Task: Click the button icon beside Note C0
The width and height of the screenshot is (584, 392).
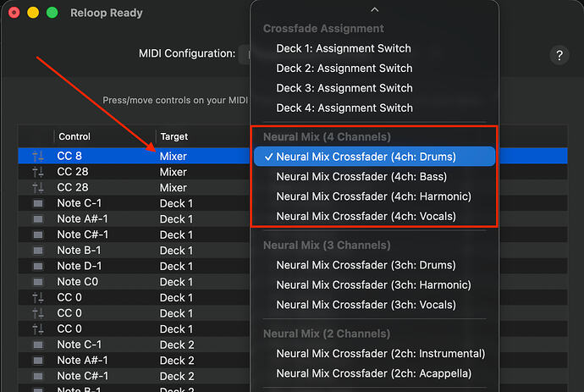Action: tap(37, 282)
